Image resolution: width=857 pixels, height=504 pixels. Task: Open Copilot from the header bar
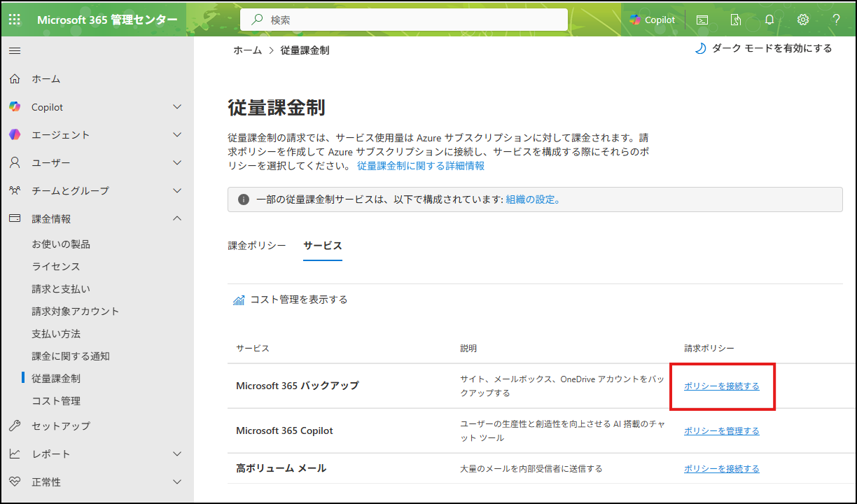652,20
